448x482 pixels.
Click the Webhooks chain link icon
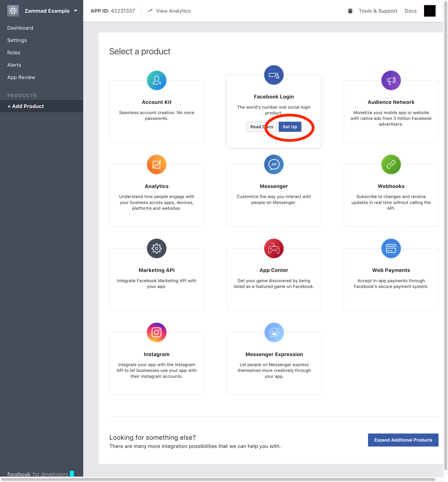point(391,164)
